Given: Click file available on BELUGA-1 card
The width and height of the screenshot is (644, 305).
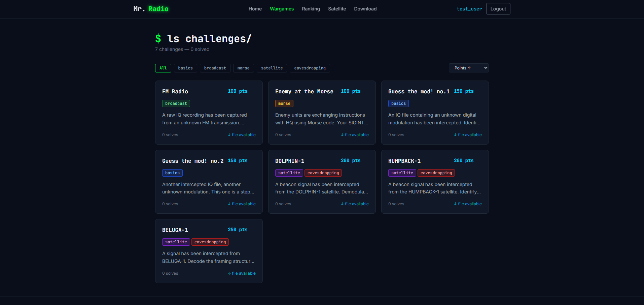Looking at the screenshot, I should point(242,273).
